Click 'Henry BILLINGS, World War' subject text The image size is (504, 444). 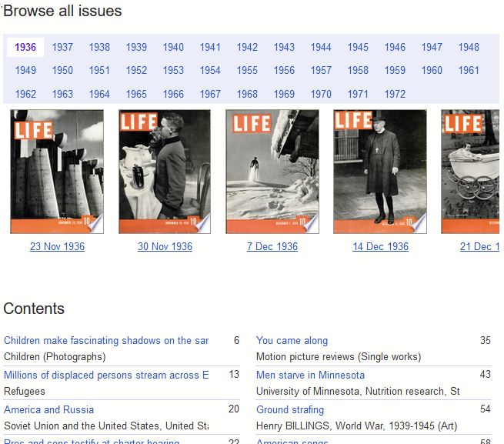point(356,426)
